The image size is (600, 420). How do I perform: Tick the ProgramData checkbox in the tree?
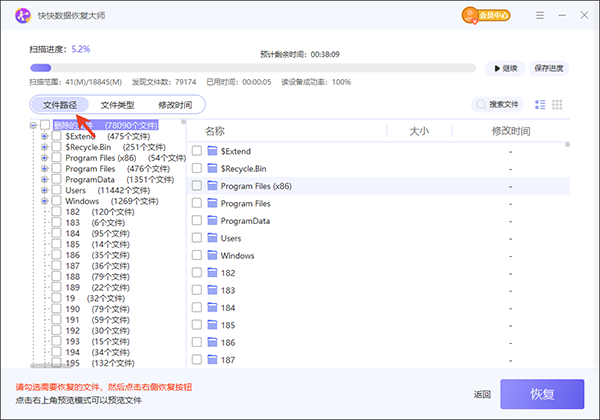56,179
